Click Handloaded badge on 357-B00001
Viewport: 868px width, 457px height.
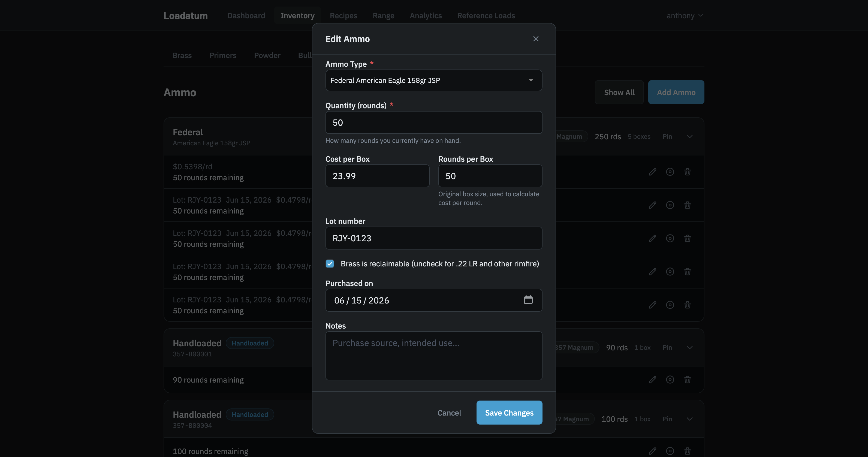pyautogui.click(x=250, y=343)
